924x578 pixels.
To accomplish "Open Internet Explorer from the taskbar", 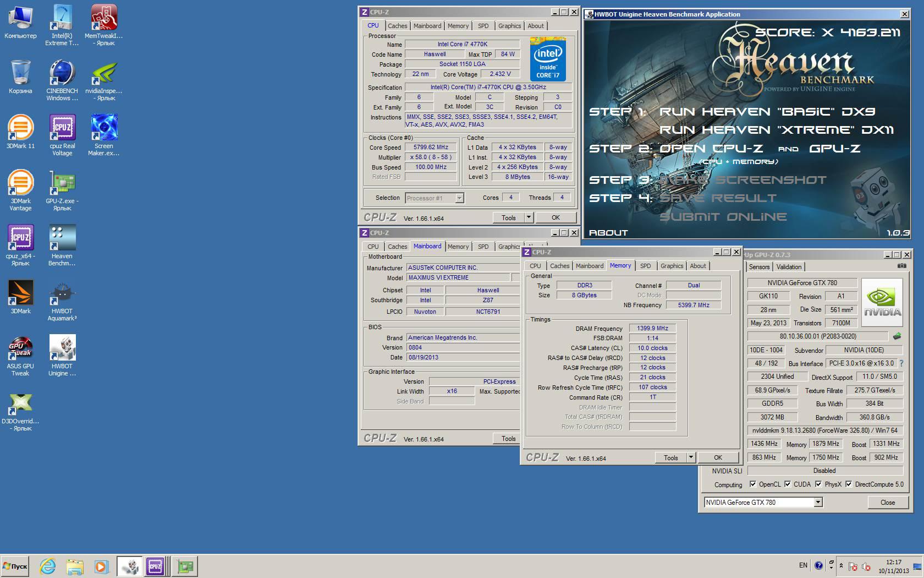I will click(48, 566).
